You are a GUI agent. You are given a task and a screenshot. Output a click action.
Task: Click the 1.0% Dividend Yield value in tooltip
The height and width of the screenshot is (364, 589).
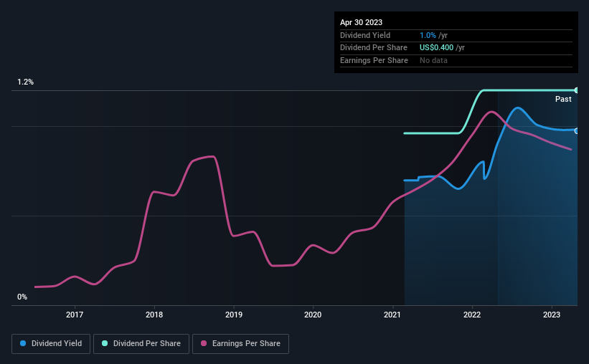tap(428, 35)
